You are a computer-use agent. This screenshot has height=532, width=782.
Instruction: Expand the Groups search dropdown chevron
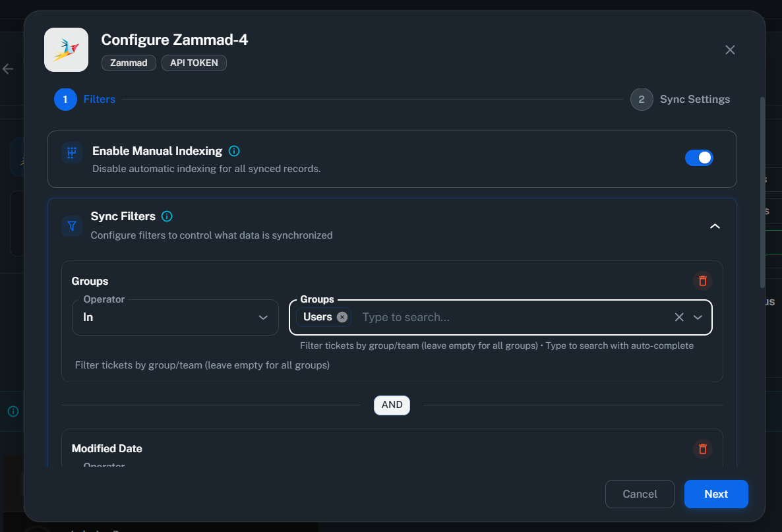coord(698,317)
